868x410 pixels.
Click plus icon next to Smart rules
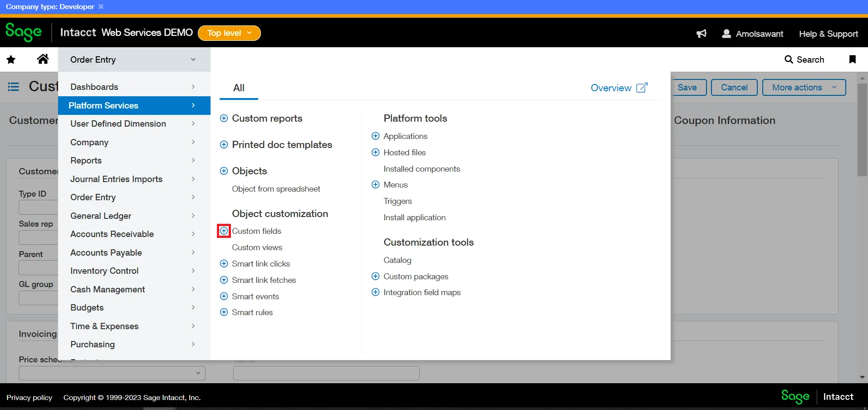pos(224,312)
